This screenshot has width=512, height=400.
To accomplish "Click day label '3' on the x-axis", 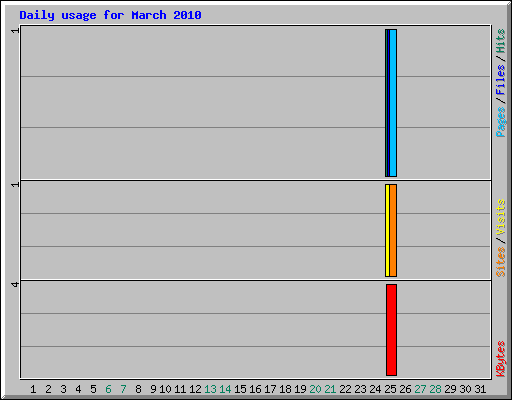I will (x=63, y=389).
